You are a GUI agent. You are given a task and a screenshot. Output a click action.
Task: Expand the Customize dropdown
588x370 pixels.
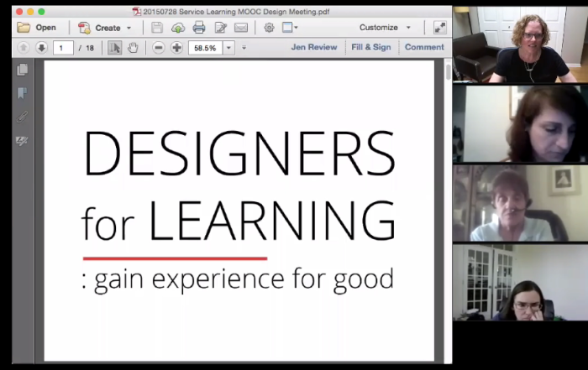408,28
